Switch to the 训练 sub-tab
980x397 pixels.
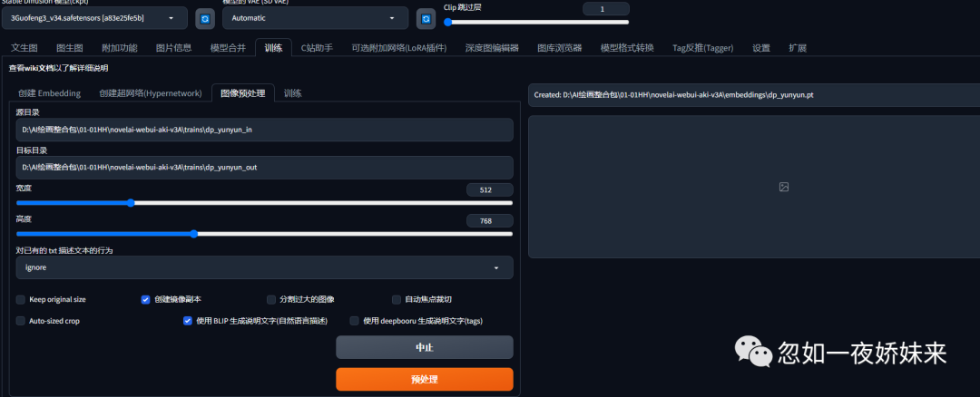[293, 93]
